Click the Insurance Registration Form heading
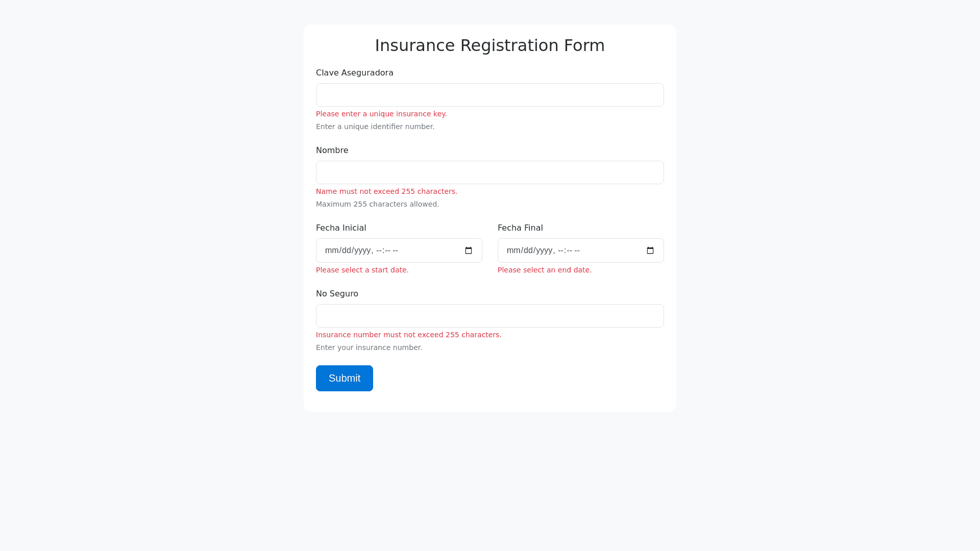 pyautogui.click(x=490, y=45)
